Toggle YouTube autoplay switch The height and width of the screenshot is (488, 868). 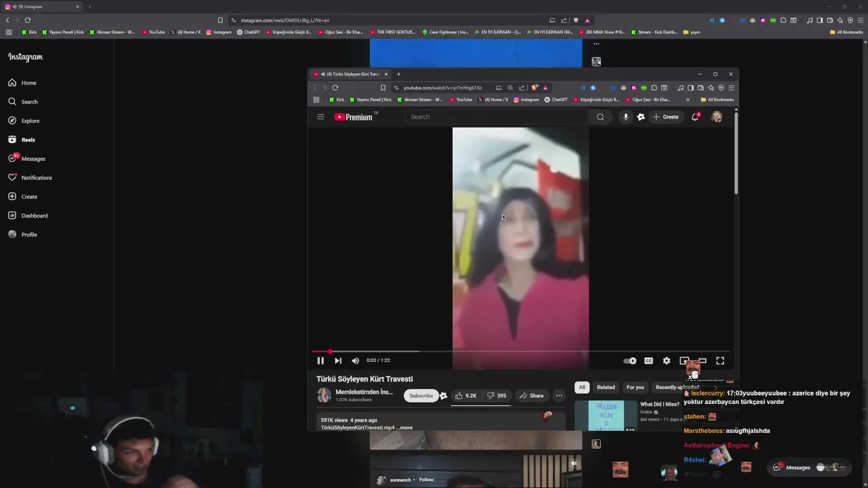click(x=630, y=361)
